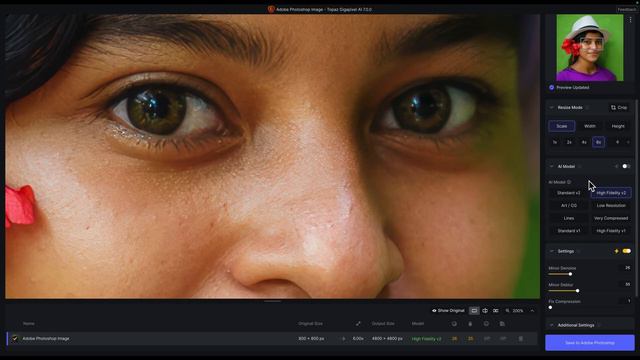The image size is (640, 360).
Task: Click the Minor Denoise value field
Action: [x=626, y=268]
